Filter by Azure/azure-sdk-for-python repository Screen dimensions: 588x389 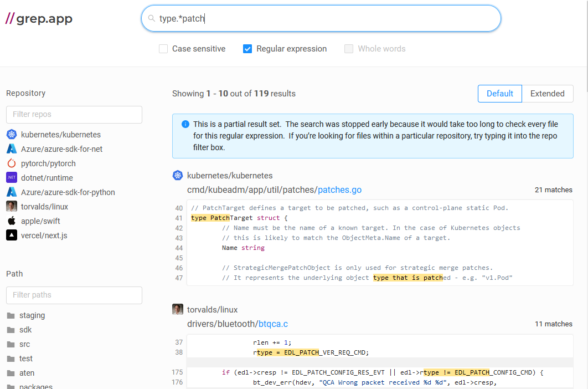[68, 192]
